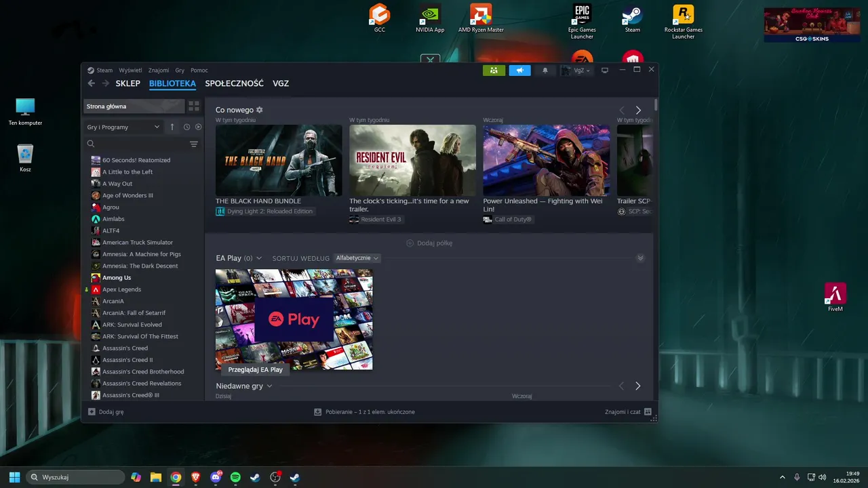This screenshot has height=488, width=868.
Task: Click Dodaj grę at bottom left
Action: click(x=106, y=411)
